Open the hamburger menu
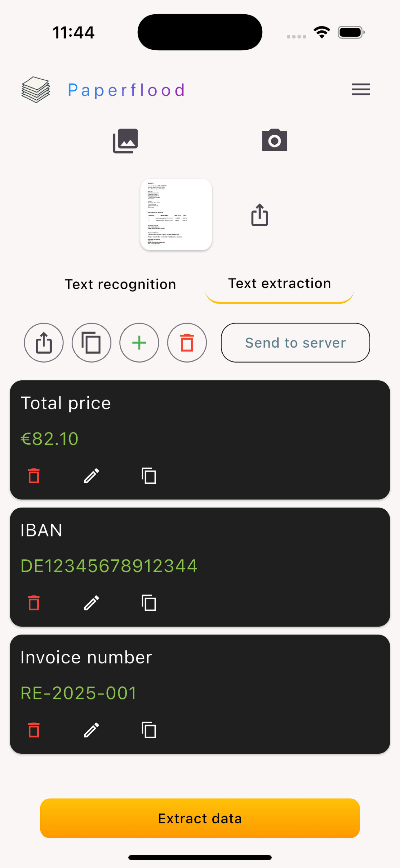Screen dimensions: 400x868 [361, 90]
